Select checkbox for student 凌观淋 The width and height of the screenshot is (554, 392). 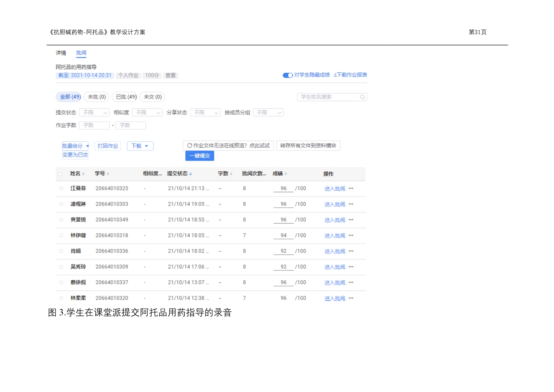click(61, 204)
